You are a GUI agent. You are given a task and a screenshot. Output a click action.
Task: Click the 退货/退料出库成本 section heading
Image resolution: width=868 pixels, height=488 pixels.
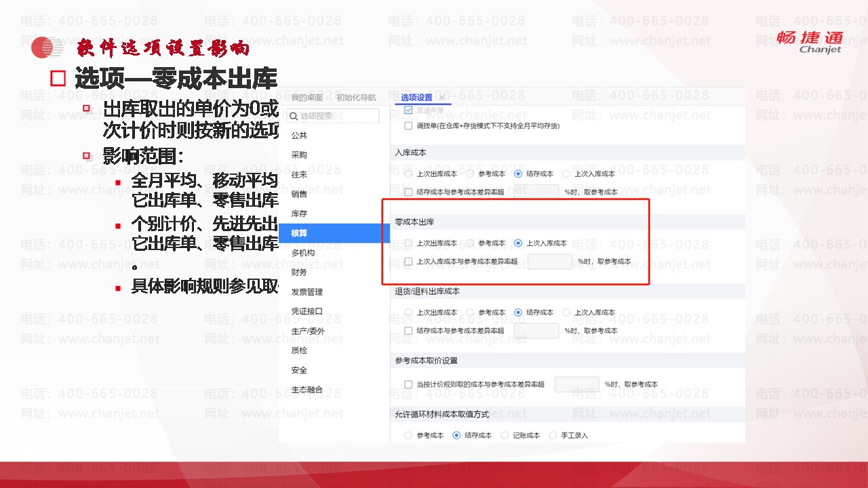tap(427, 291)
